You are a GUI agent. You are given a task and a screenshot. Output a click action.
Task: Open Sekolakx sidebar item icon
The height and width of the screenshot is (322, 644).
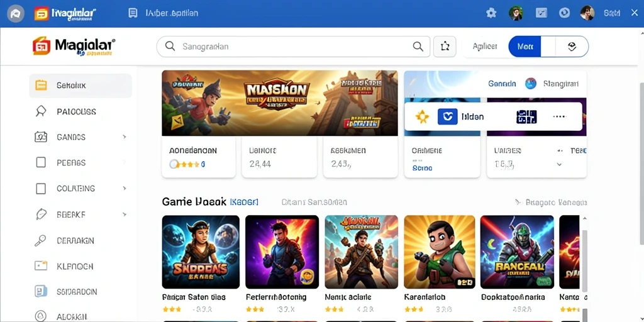click(x=41, y=86)
